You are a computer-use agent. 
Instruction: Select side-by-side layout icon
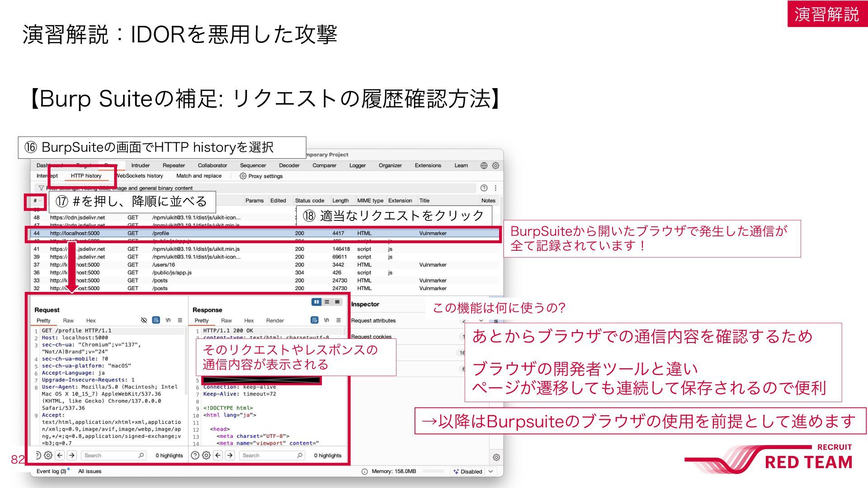point(316,302)
